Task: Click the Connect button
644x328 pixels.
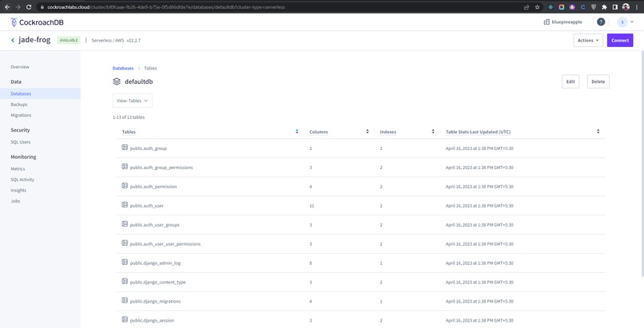Action: (x=620, y=40)
